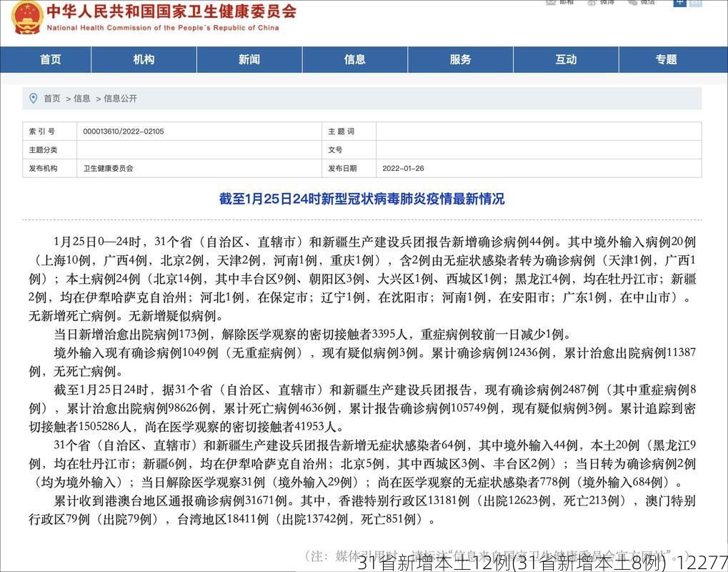Click the blue article headline 截至1月25日24时

[361, 199]
